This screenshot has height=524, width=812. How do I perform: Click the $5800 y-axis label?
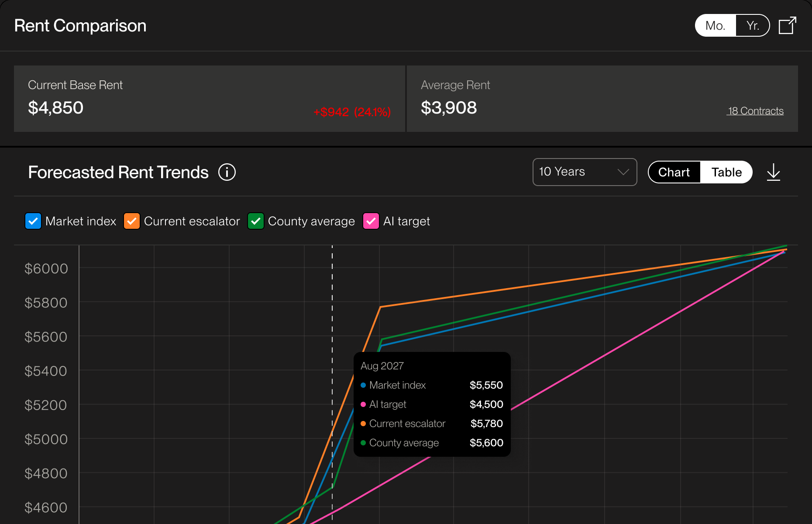tap(46, 303)
